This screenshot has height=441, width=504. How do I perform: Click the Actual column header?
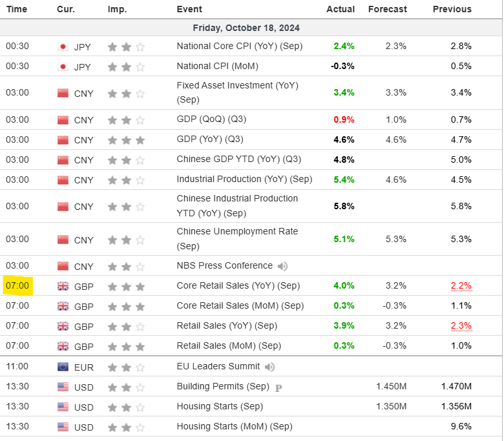(x=341, y=9)
